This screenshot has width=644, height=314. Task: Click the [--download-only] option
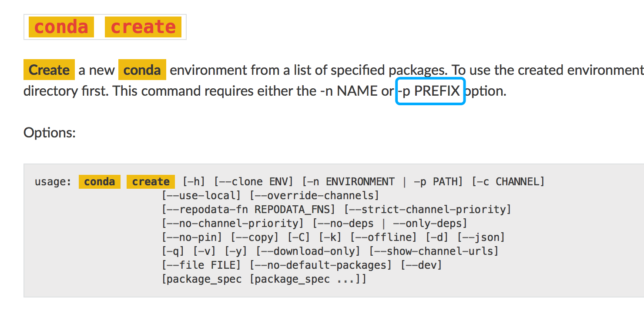[x=308, y=251]
